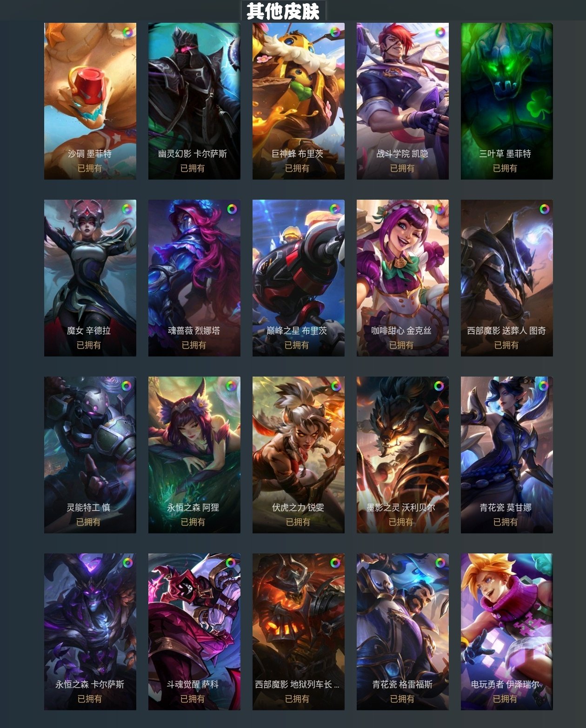Click chroma icon on 战斗学院 凯隐 skin
Screen dimensions: 586x728
439,32
